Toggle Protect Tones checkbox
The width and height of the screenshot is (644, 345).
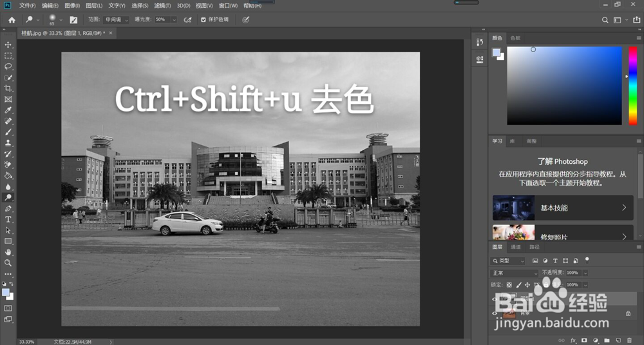(x=204, y=19)
